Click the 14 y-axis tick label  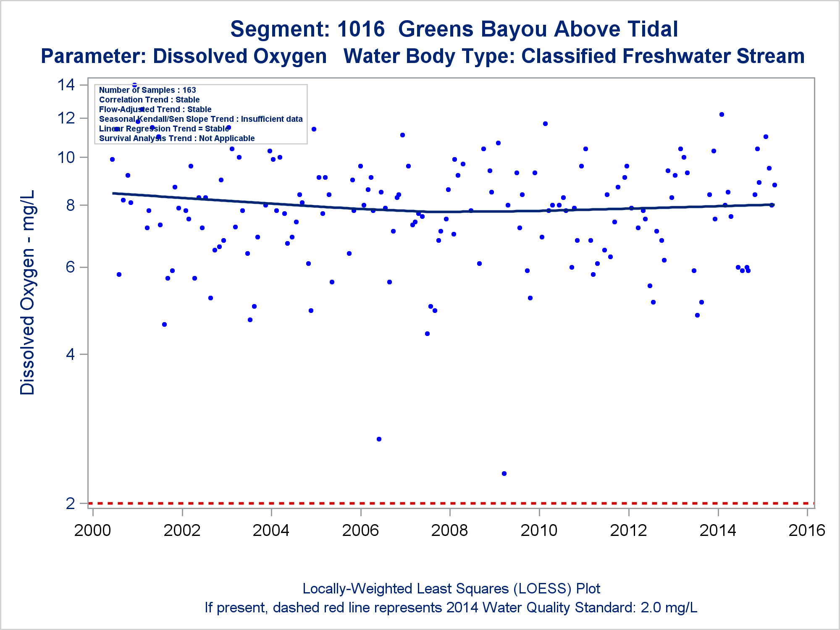[x=66, y=85]
